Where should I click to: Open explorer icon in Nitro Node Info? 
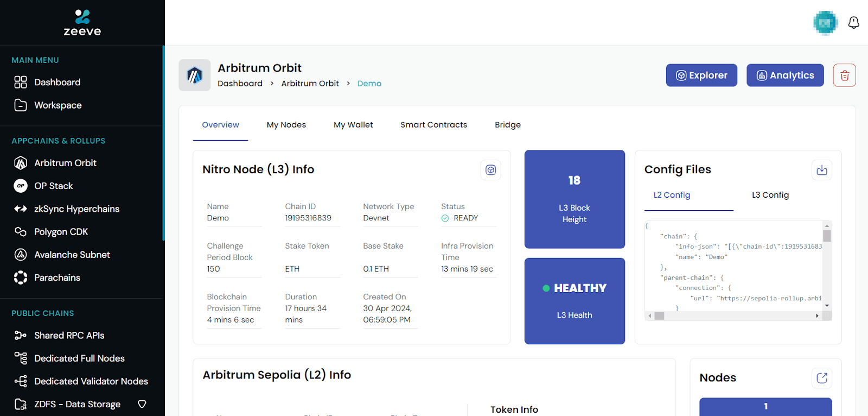[x=491, y=170]
